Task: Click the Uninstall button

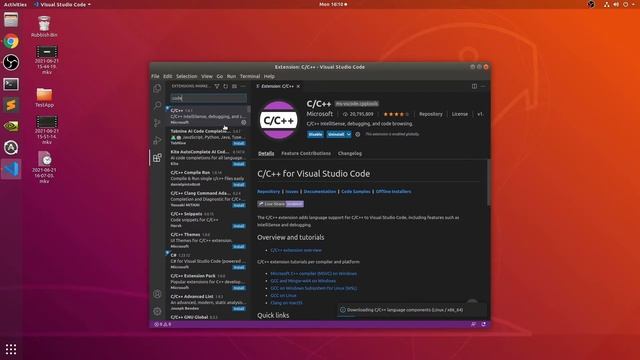Action: point(336,134)
